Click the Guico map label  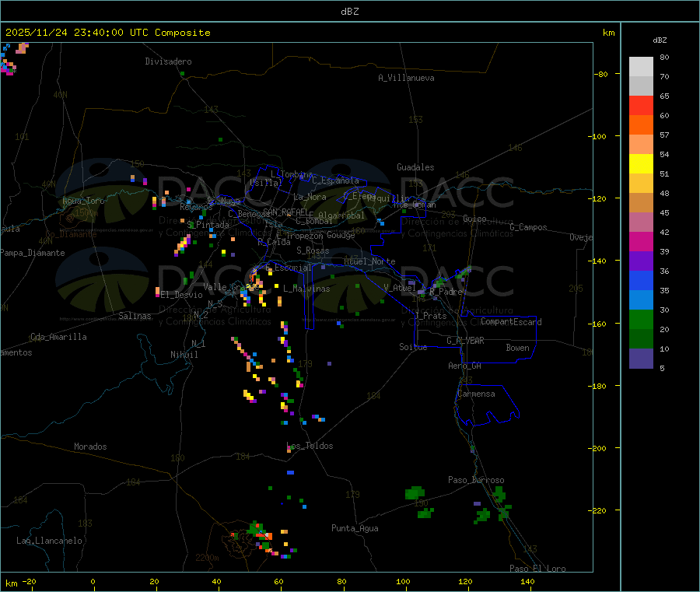pyautogui.click(x=474, y=219)
